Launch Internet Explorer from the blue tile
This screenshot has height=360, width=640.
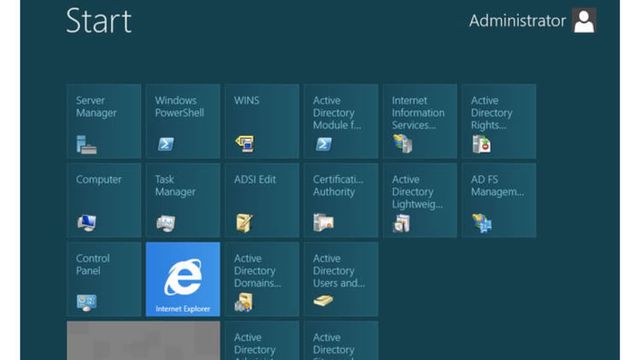coord(183,279)
